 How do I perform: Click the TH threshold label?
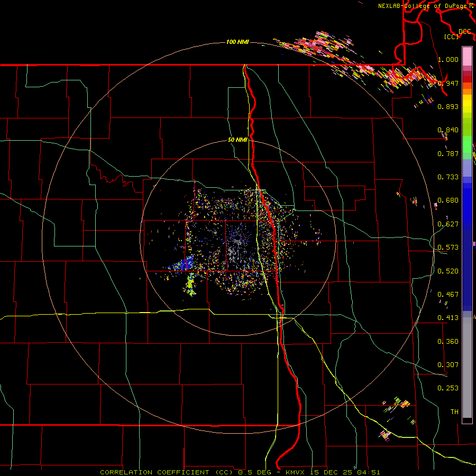(x=454, y=412)
